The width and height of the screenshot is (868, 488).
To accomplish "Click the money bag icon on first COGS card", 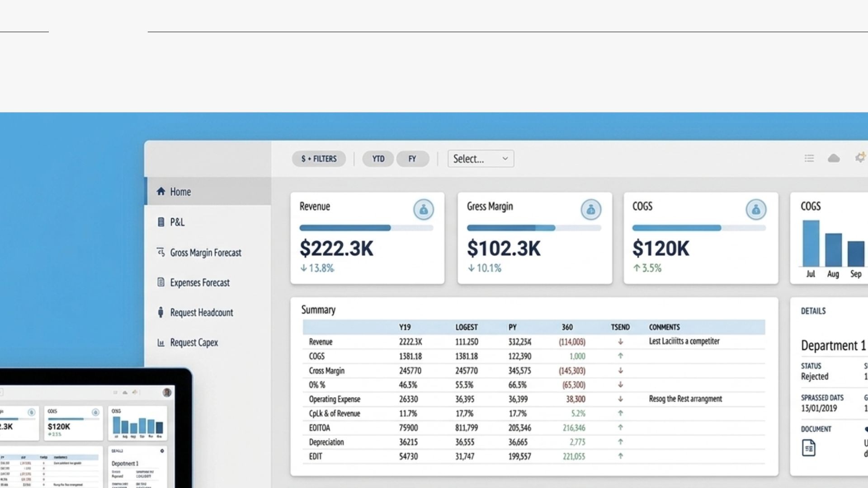I will point(756,210).
